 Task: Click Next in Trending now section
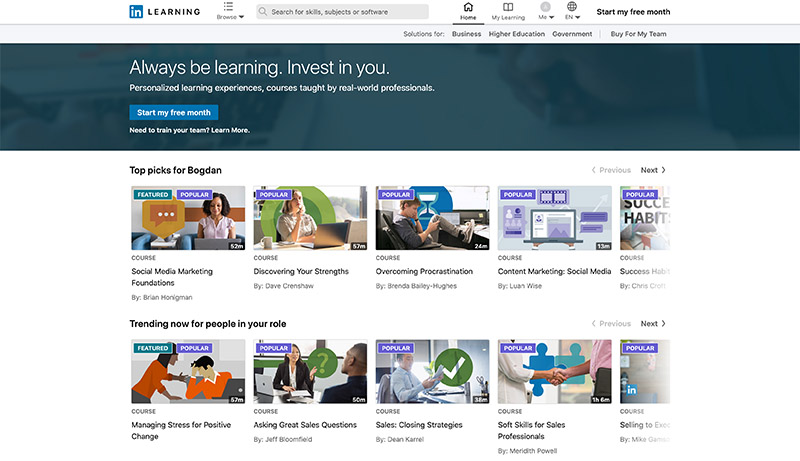tap(653, 323)
